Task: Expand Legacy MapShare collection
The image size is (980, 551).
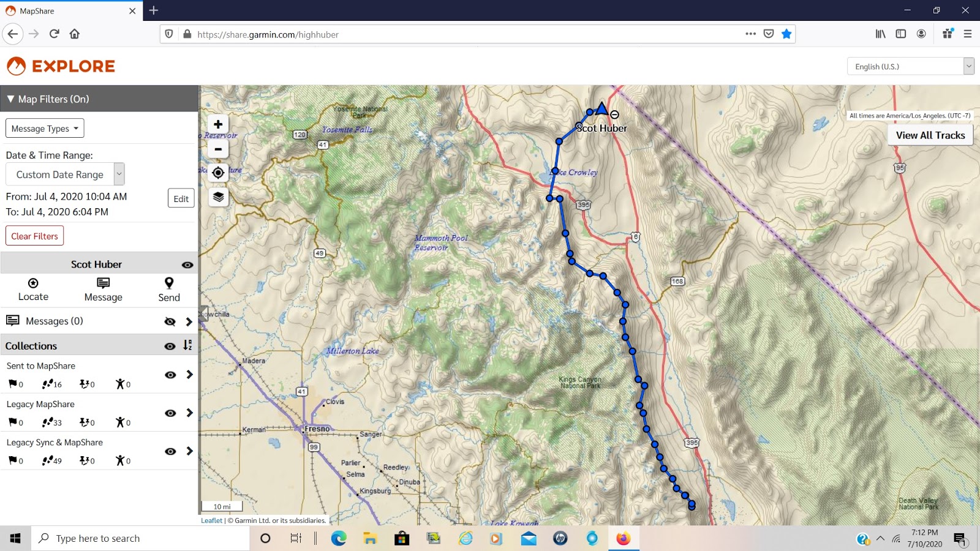Action: point(189,413)
